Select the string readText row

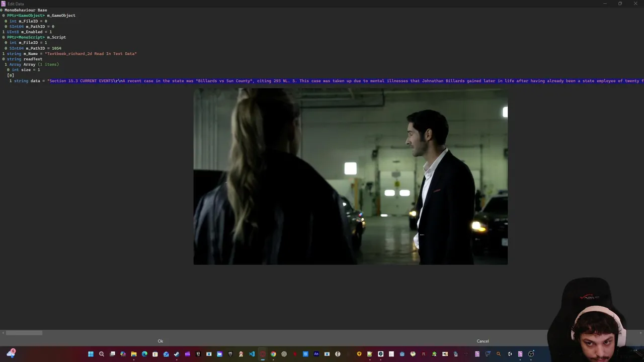pos(23,59)
